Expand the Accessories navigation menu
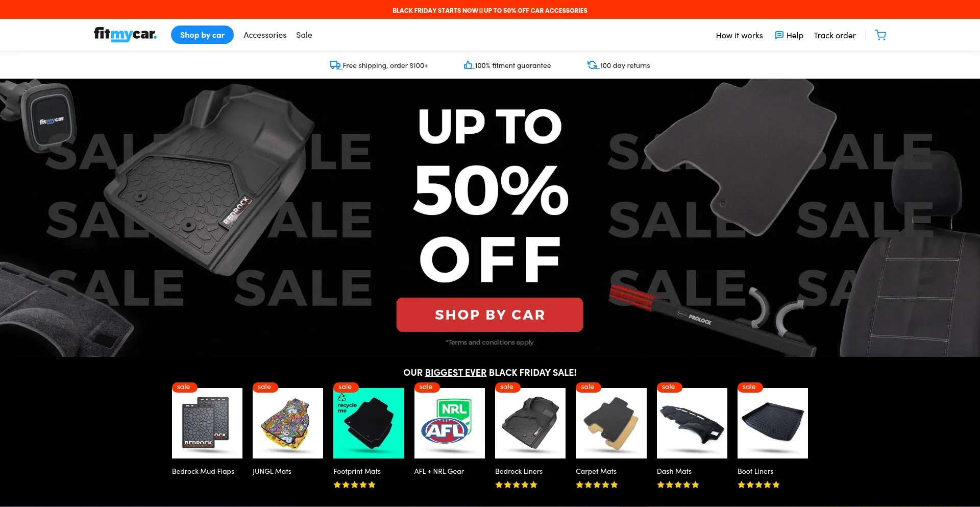This screenshot has height=507, width=980. coord(265,35)
